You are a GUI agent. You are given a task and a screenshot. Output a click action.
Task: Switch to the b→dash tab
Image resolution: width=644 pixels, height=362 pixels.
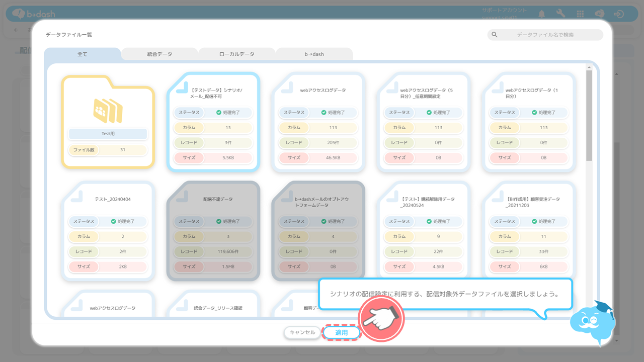click(314, 54)
